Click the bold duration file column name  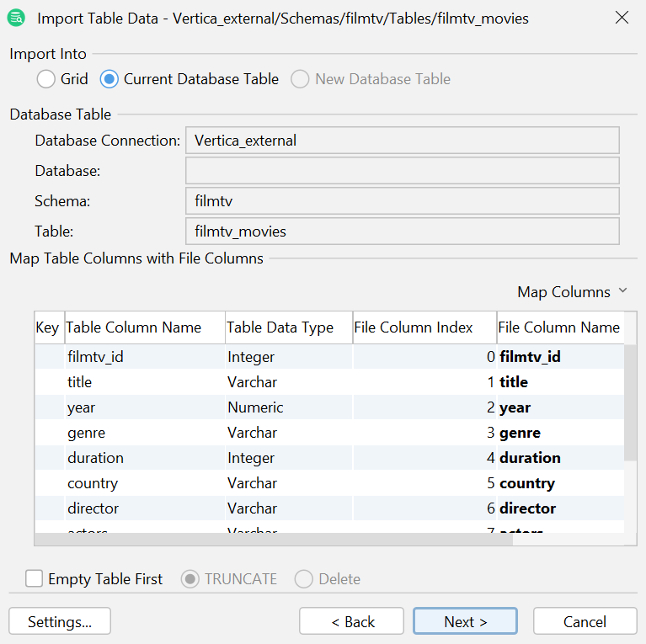(x=530, y=457)
